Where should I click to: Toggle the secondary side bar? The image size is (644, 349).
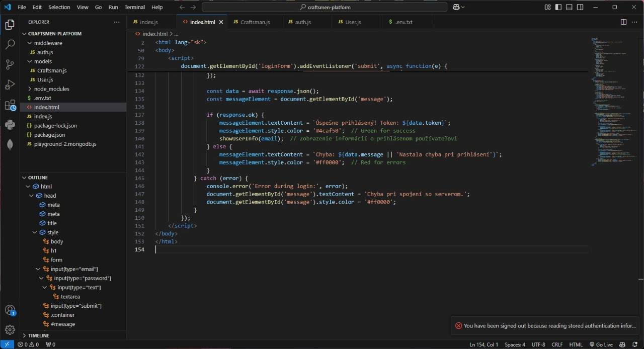(581, 7)
